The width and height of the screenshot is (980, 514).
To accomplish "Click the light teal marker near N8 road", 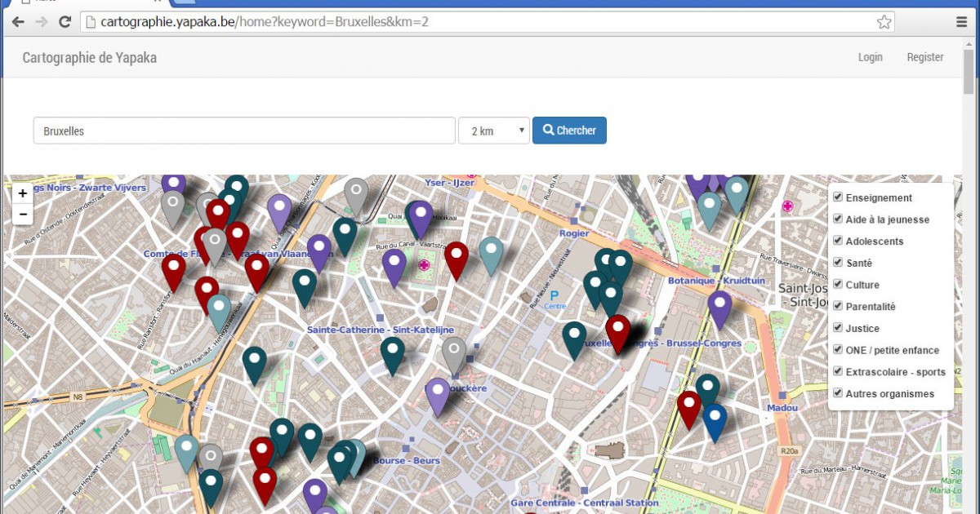I will point(186,454).
